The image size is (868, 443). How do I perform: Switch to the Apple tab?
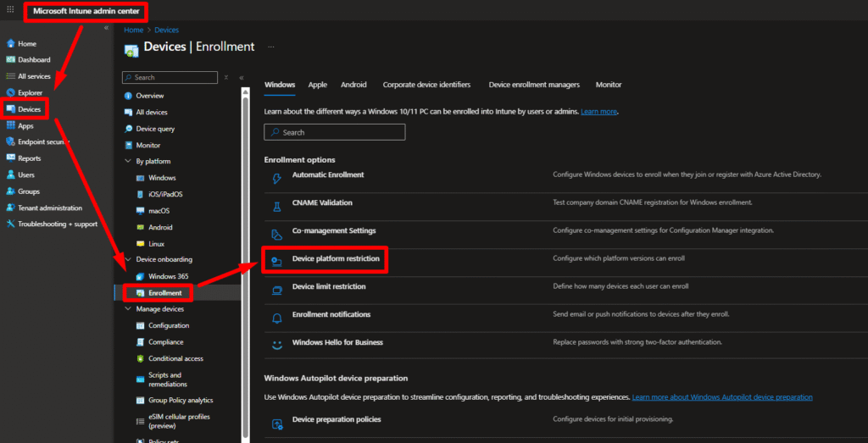318,85
